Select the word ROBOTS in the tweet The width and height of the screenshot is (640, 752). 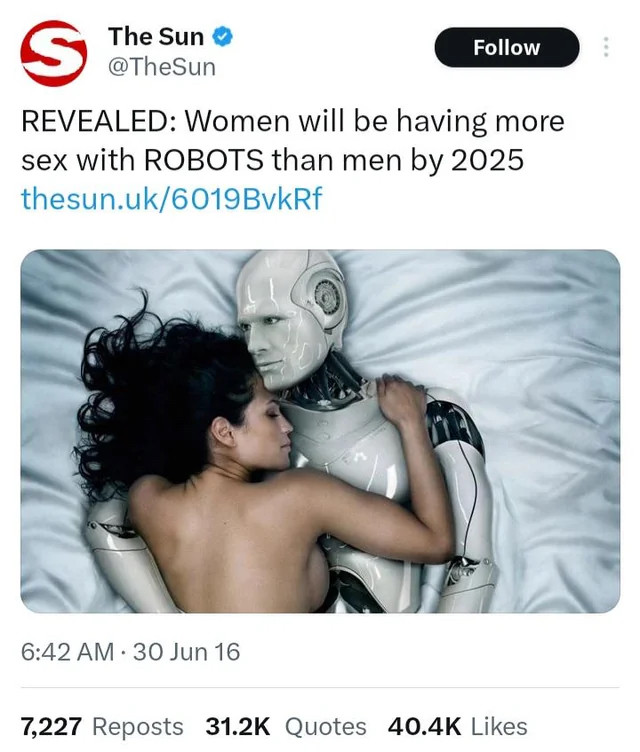pos(203,160)
